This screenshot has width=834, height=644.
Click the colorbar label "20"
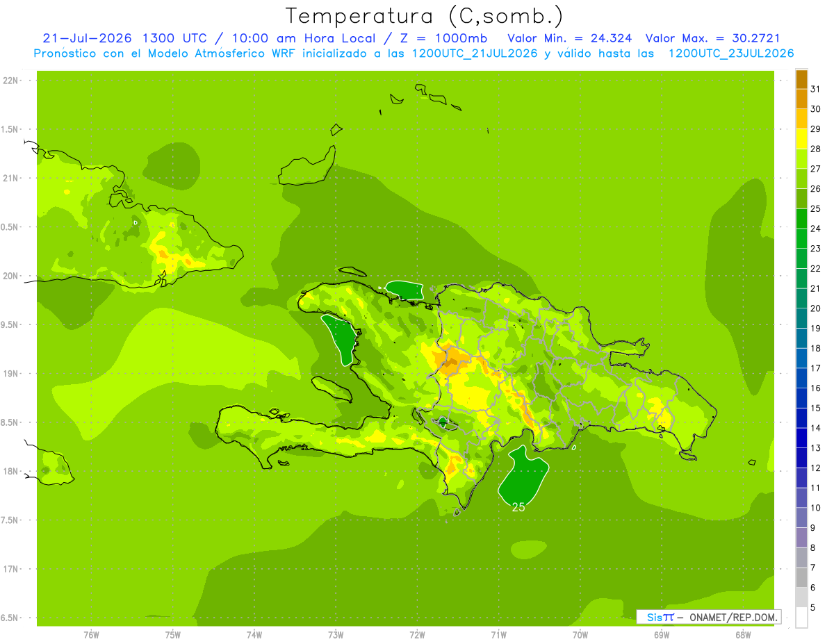tap(815, 308)
